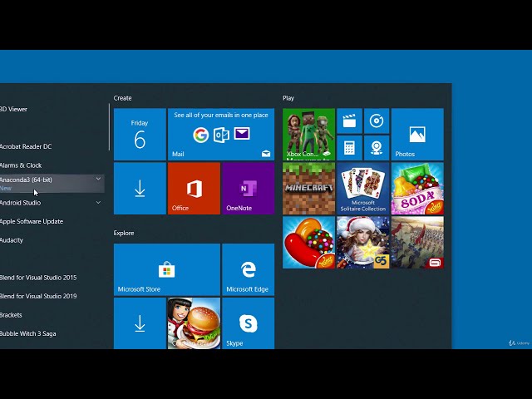
Task: Open the Xbox Console Companion tile
Action: [308, 135]
